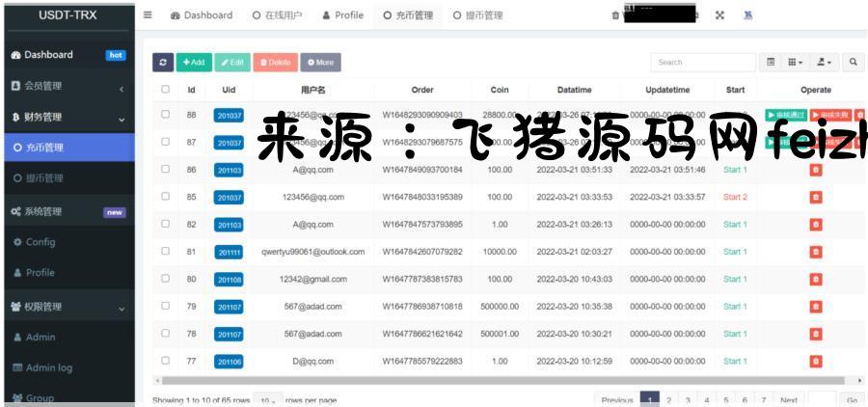Check the checkbox for row Id 85
Screen dimensions: 868x407
165,197
